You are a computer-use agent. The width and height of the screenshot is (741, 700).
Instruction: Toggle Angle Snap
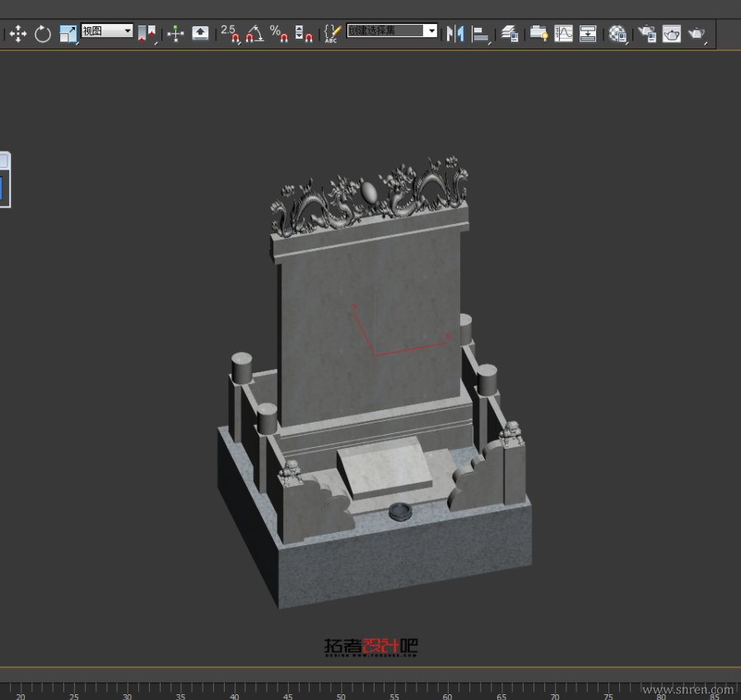pyautogui.click(x=254, y=34)
